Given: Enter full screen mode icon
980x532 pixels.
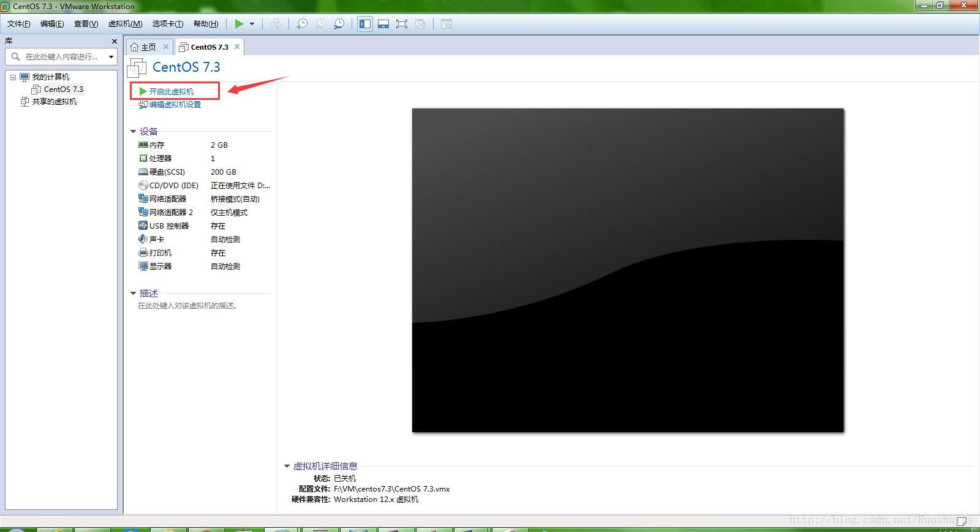Looking at the screenshot, I should [402, 24].
